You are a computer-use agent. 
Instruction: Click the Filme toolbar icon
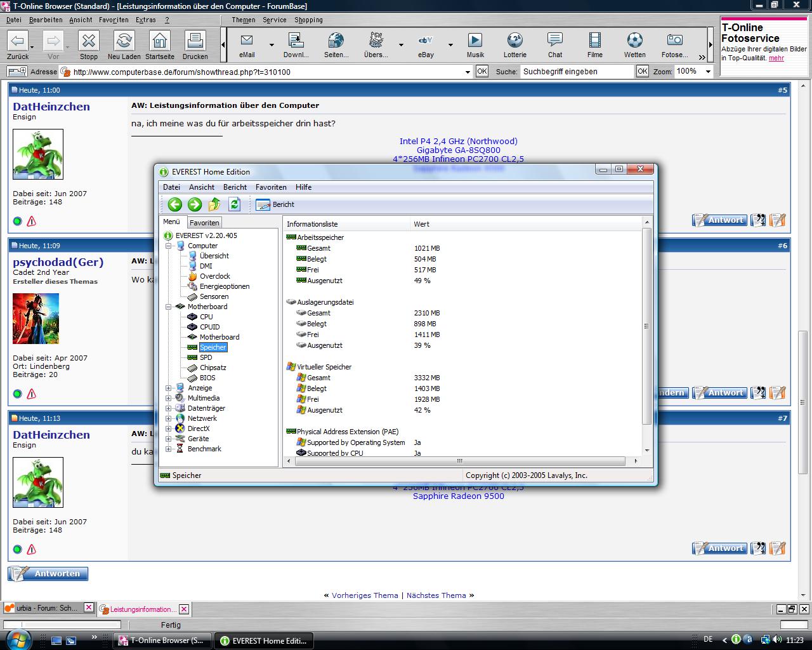click(x=595, y=45)
